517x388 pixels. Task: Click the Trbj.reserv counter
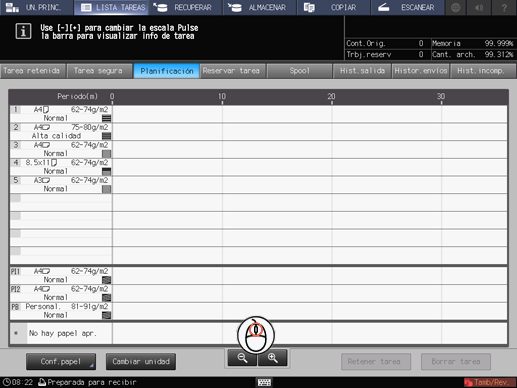tap(385, 54)
